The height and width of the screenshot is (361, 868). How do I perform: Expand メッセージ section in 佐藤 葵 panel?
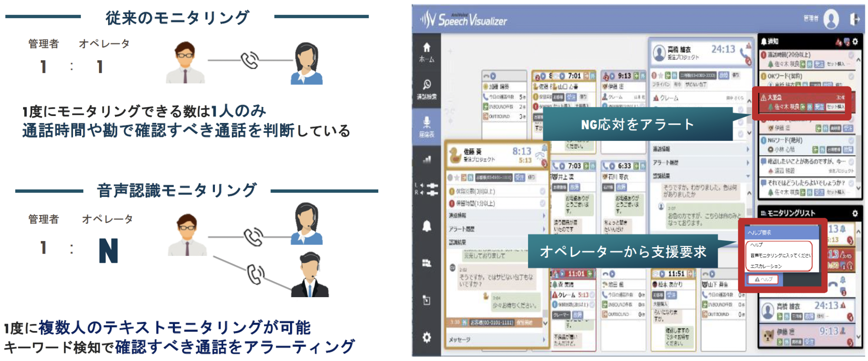click(497, 339)
